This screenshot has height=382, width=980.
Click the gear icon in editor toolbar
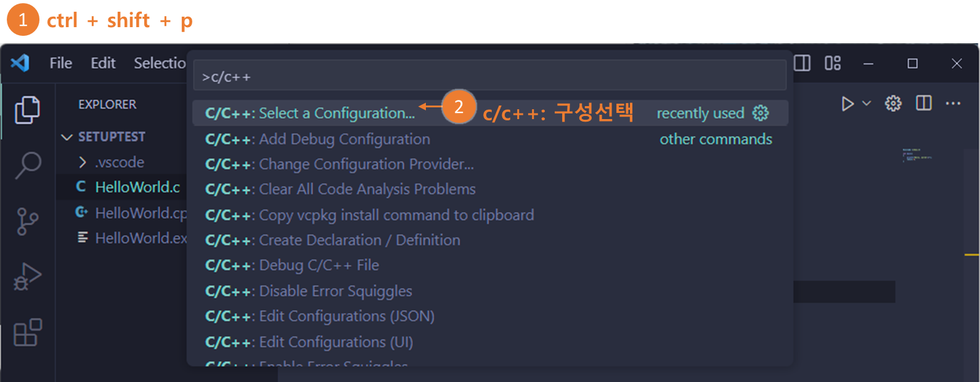click(x=893, y=104)
